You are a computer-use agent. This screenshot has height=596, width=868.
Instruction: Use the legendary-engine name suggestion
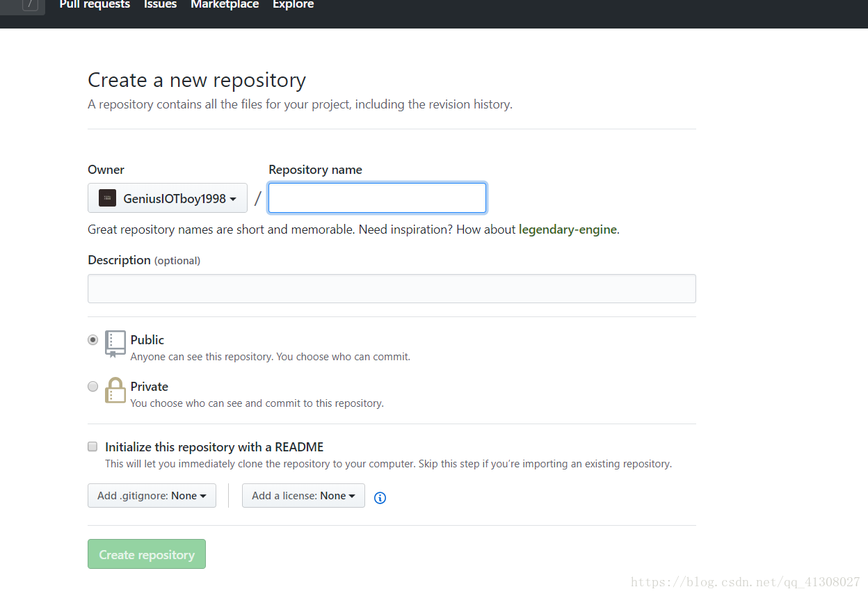click(x=568, y=229)
